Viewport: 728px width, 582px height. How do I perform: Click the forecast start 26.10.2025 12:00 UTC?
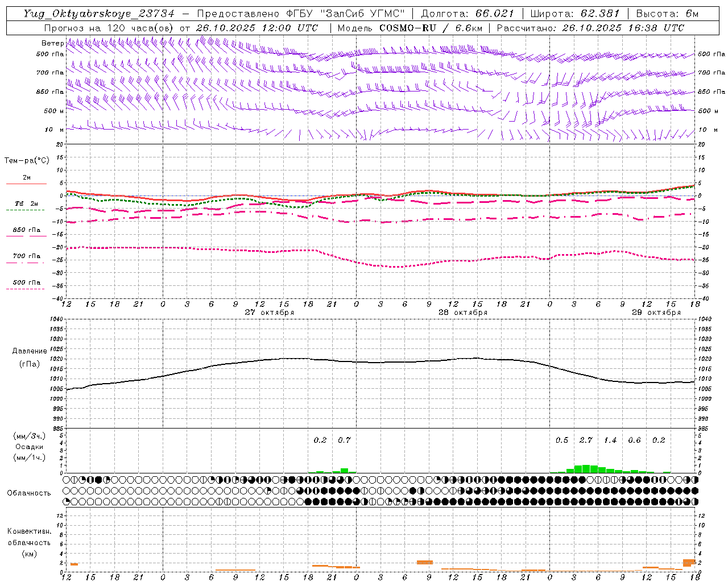pos(257,28)
